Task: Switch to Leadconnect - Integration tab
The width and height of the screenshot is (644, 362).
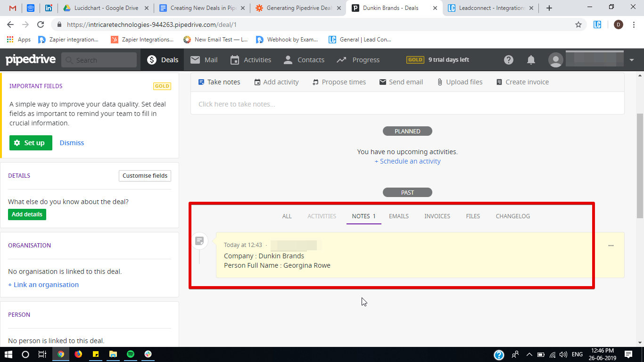Action: click(x=490, y=8)
